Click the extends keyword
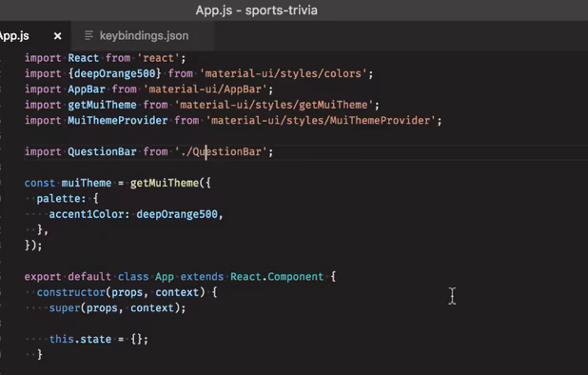588x375 pixels. point(202,277)
